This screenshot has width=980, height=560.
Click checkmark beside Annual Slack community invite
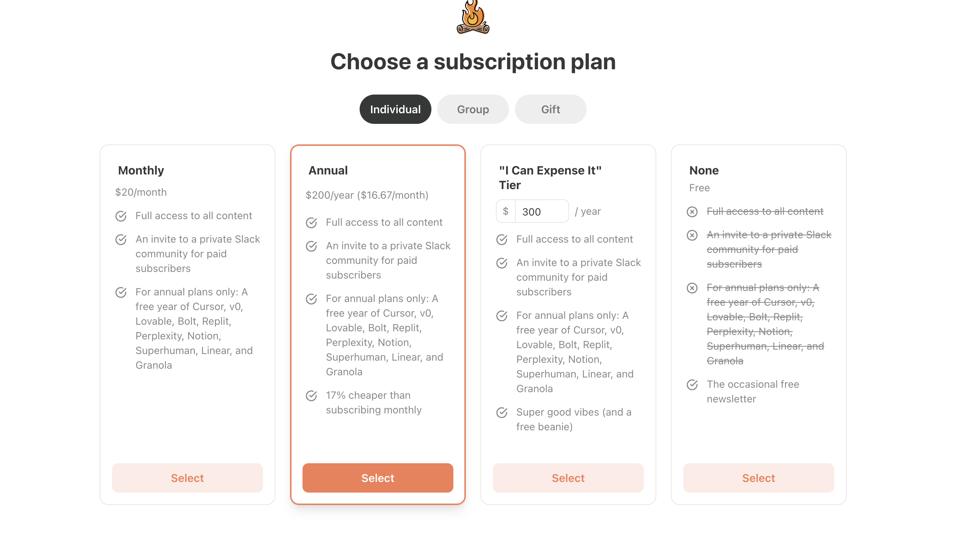pos(311,246)
